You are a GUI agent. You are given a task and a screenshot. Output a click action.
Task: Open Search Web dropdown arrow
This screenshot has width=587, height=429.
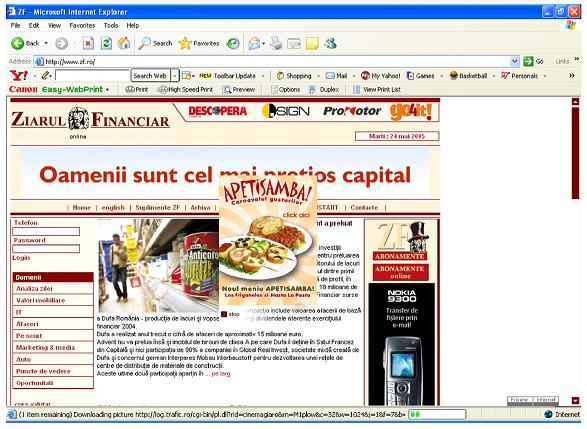tap(175, 76)
